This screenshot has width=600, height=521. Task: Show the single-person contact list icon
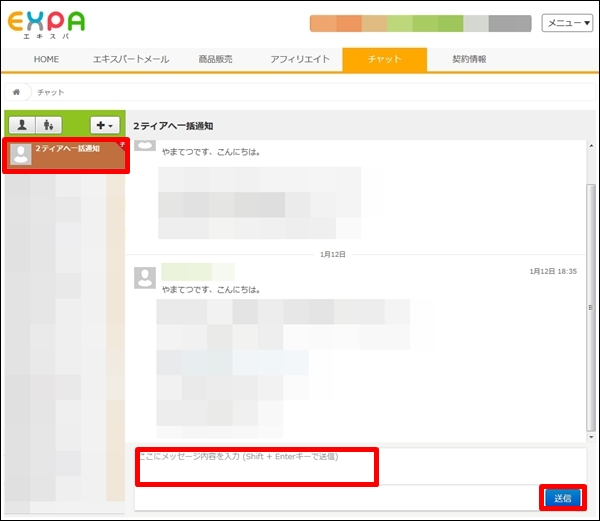tap(22, 125)
